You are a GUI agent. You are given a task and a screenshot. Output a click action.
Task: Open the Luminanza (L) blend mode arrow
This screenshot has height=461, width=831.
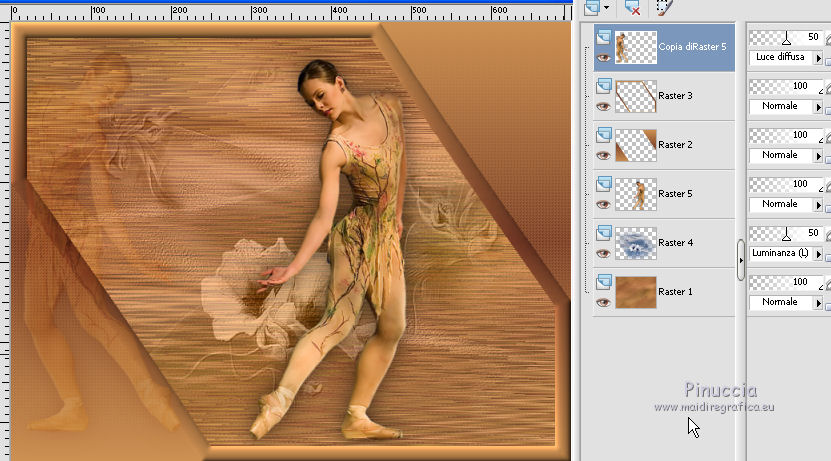coord(818,254)
